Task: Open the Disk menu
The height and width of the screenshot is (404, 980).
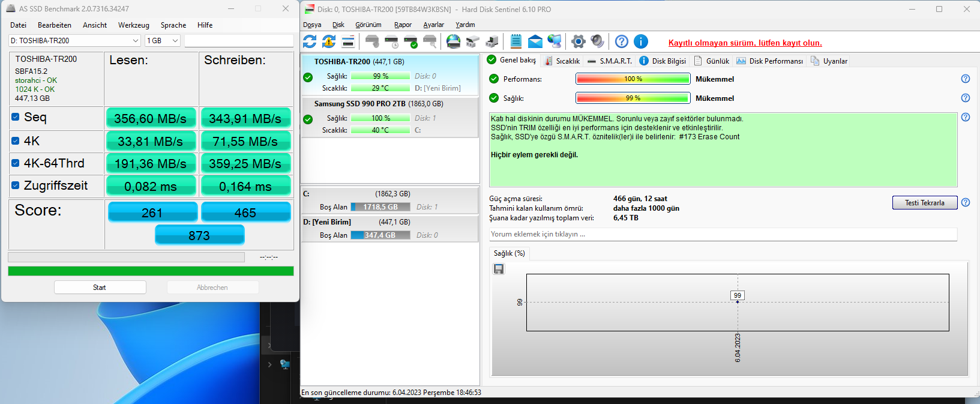Action: (338, 25)
